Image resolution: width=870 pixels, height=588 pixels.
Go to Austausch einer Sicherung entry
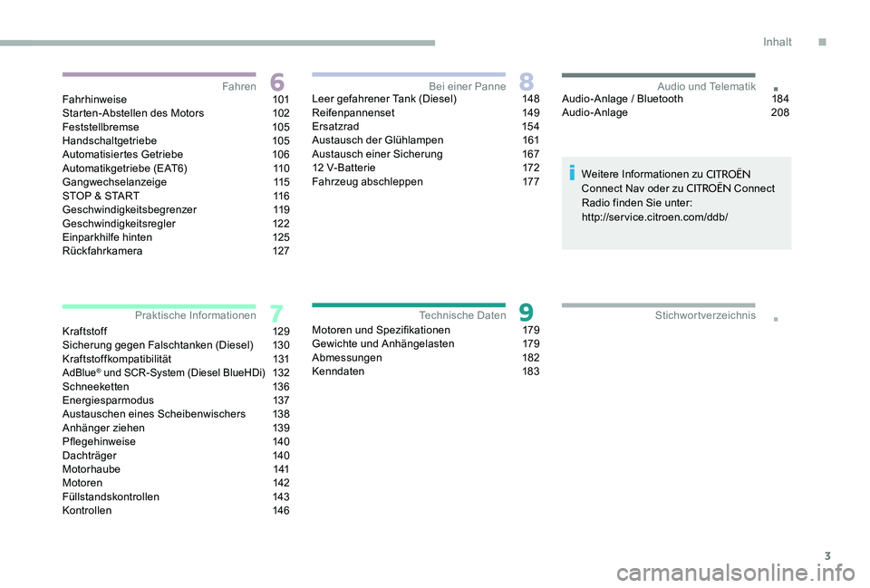(426, 154)
